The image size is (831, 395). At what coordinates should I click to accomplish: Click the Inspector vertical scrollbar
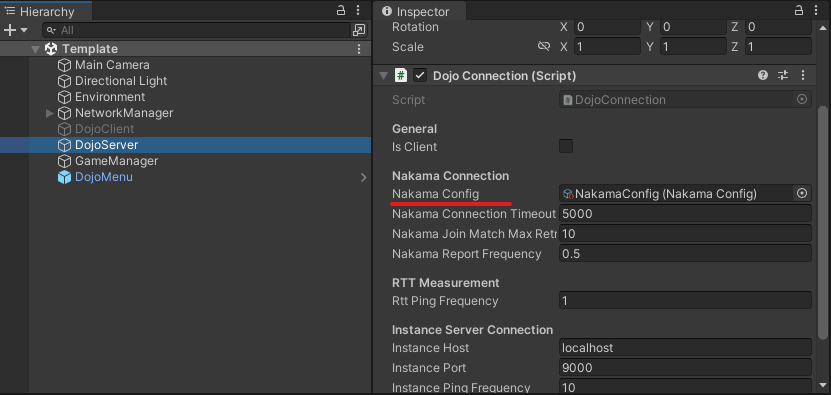(822, 223)
